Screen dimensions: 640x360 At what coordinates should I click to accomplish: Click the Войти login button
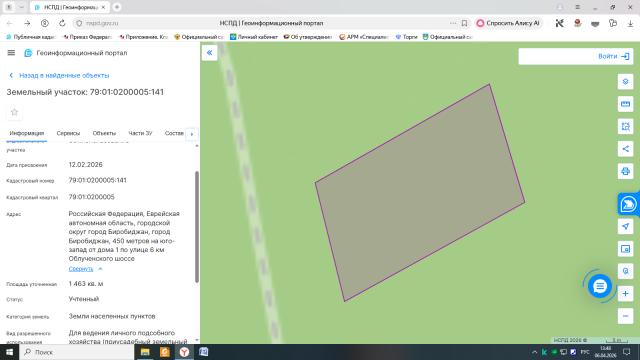(x=613, y=56)
